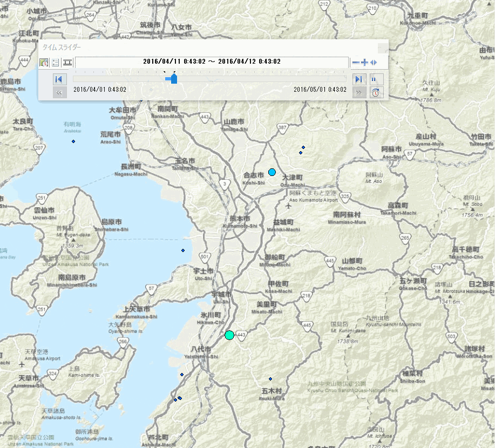Step forward to the next time interval
Screen dimensions: 495x448
(x=358, y=79)
